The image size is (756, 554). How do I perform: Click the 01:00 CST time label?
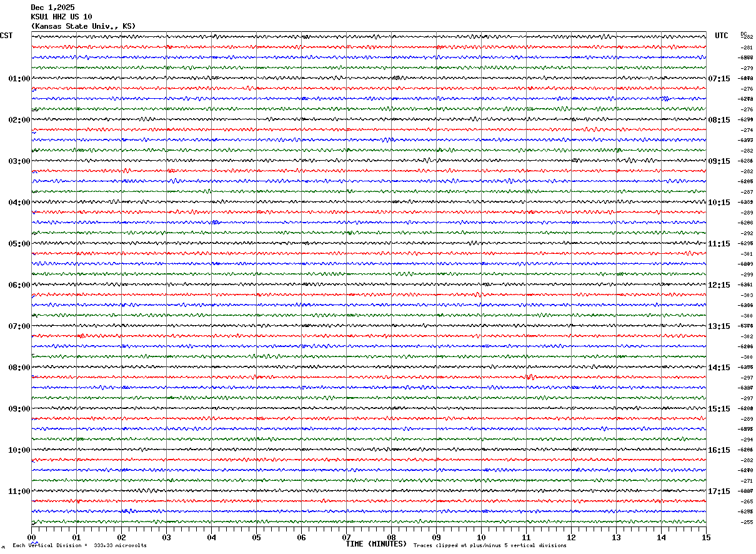pos(19,79)
